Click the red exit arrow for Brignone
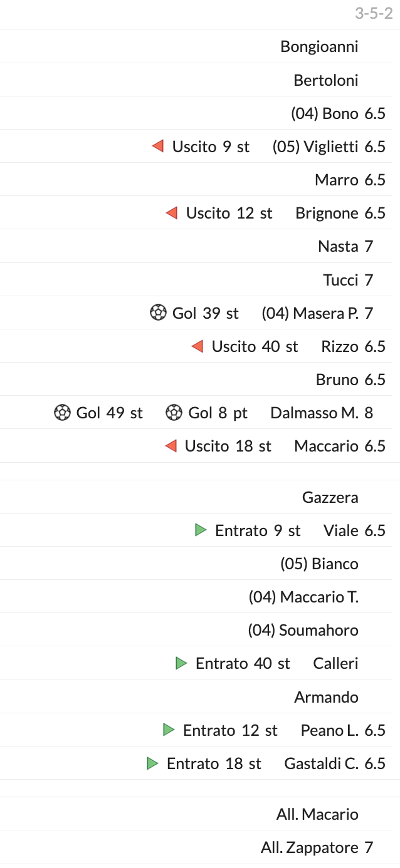 pos(172,213)
